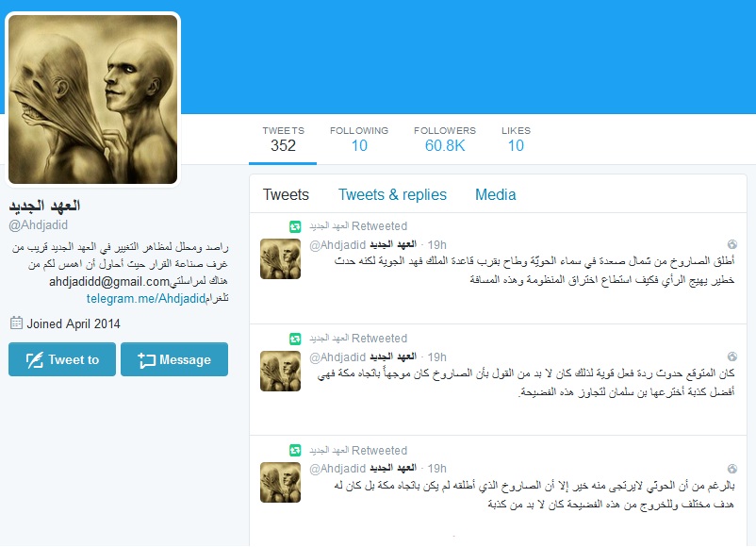
Task: Click the globe icon on the third tweet
Action: pyautogui.click(x=731, y=469)
